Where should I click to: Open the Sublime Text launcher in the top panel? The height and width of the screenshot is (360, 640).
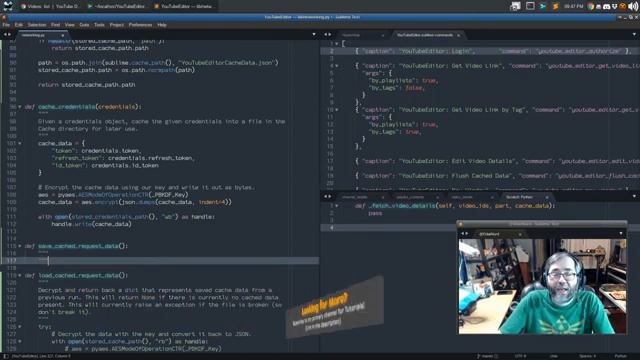pos(556,6)
